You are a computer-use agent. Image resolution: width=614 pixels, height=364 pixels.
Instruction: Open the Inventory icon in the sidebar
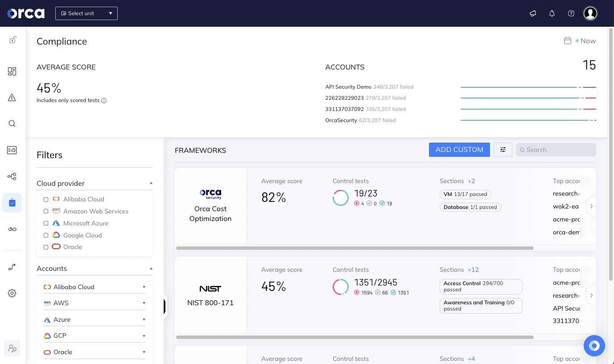coord(12,150)
